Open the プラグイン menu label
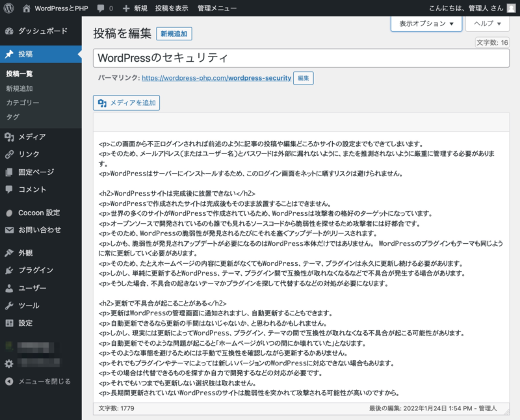 (x=36, y=270)
